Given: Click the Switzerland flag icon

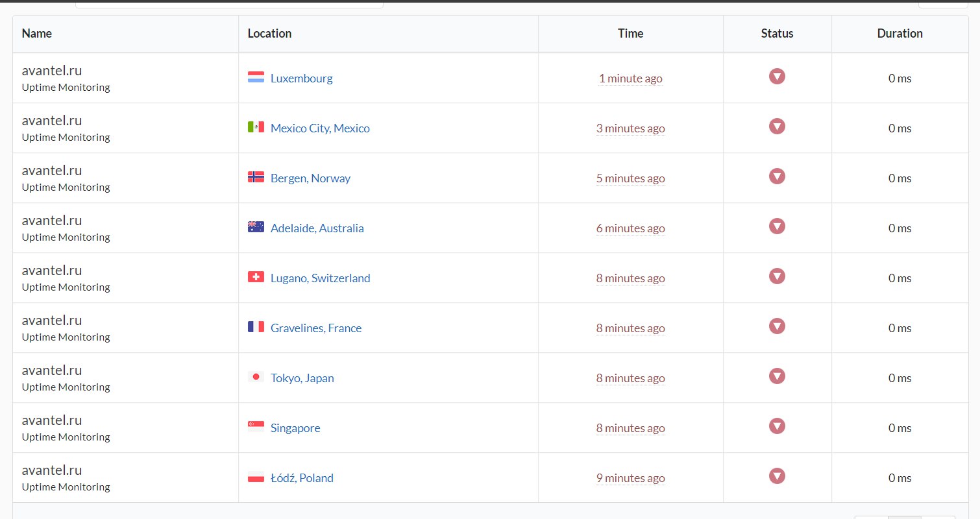Looking at the screenshot, I should (256, 277).
